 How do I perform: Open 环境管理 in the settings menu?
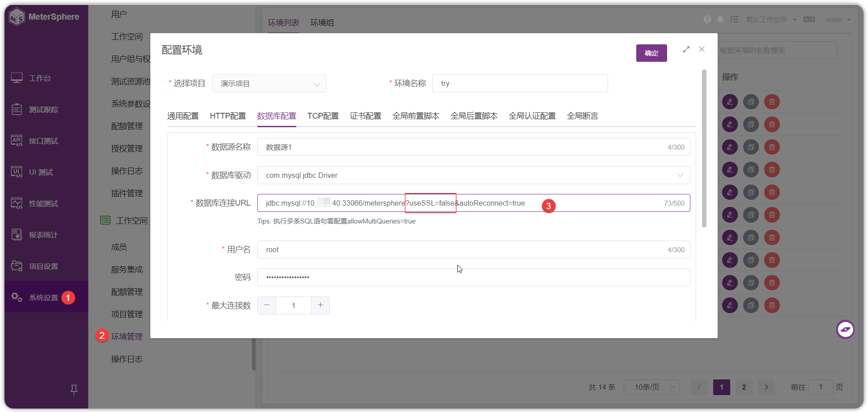127,336
